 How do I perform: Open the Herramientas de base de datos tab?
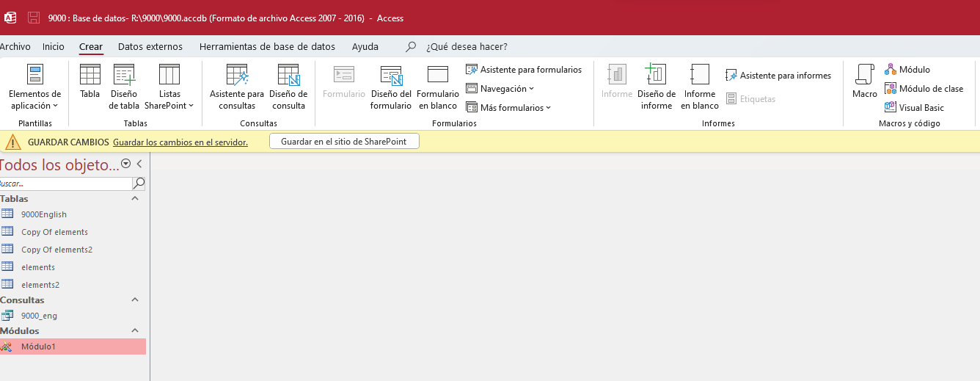(267, 47)
